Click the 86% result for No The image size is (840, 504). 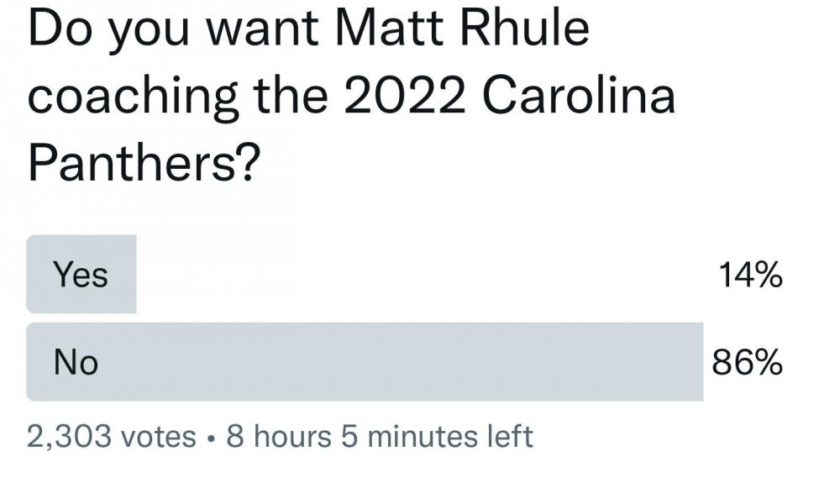[x=748, y=362]
